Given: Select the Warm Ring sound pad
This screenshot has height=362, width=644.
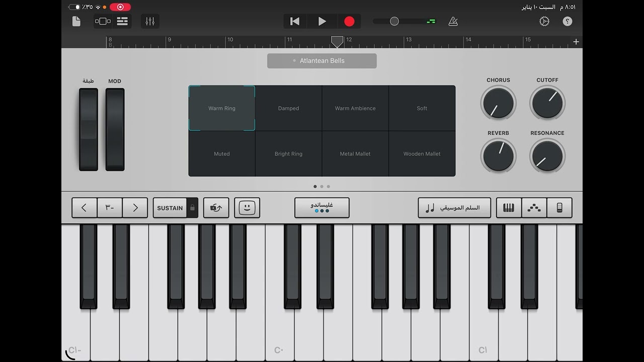Looking at the screenshot, I should (222, 108).
